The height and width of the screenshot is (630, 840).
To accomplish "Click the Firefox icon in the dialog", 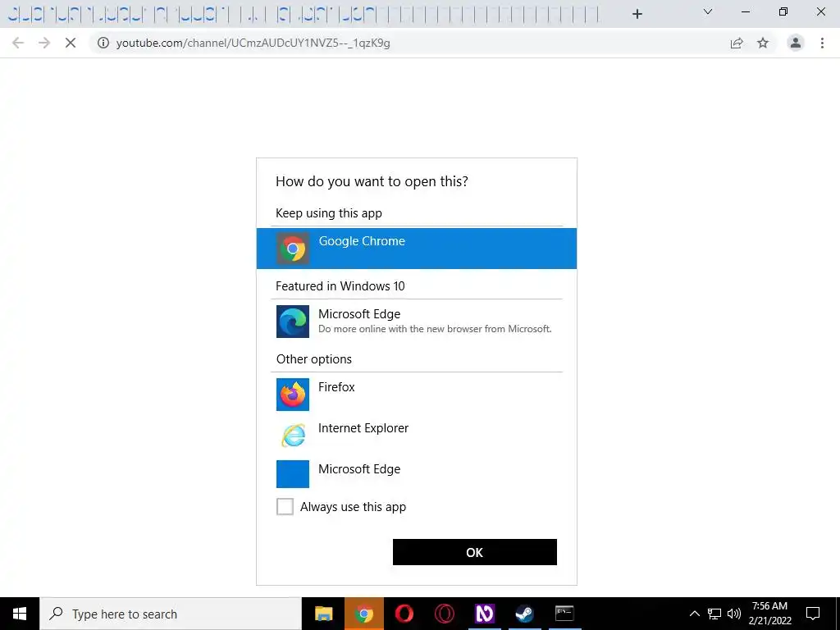I will click(x=293, y=395).
